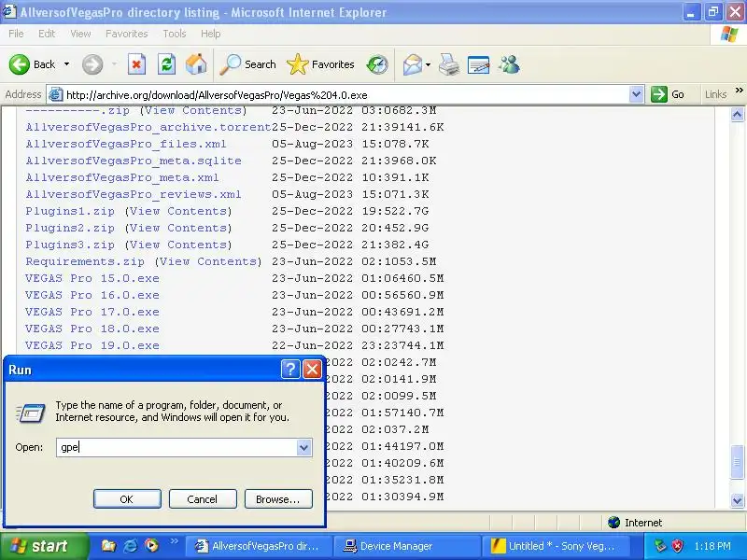747x560 pixels.
Task: Open the View menu
Action: [80, 34]
